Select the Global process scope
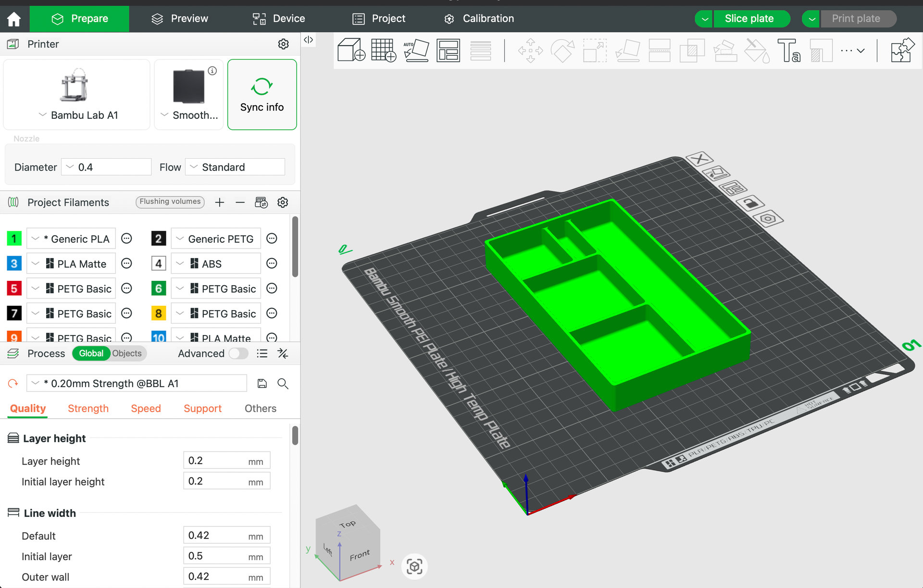Viewport: 923px width, 588px height. [x=91, y=353]
